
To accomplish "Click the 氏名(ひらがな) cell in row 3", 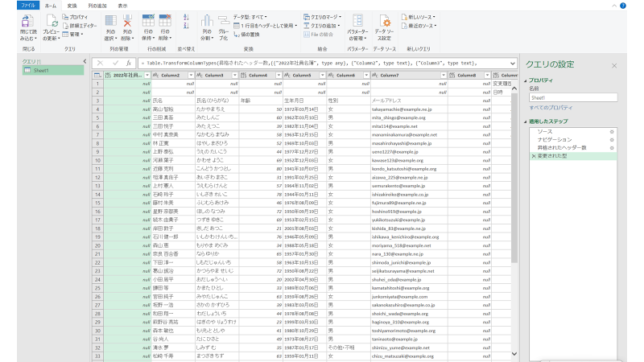I will [x=217, y=101].
